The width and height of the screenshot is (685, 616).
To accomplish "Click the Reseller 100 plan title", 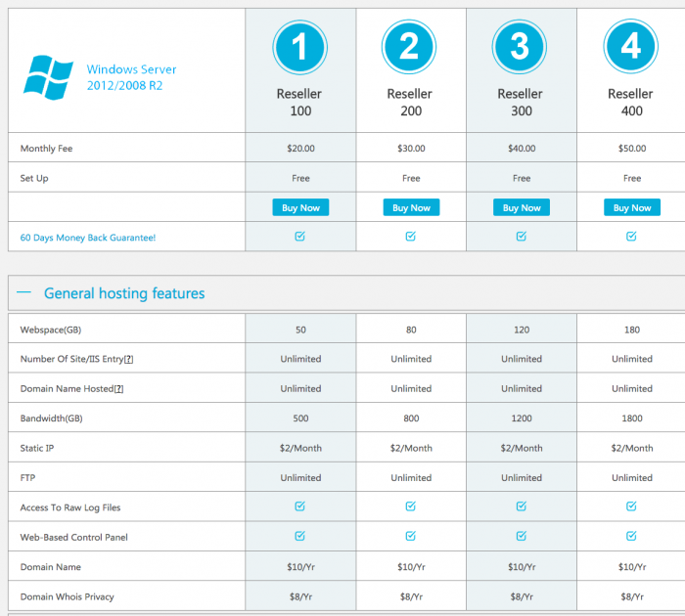I will 300,102.
